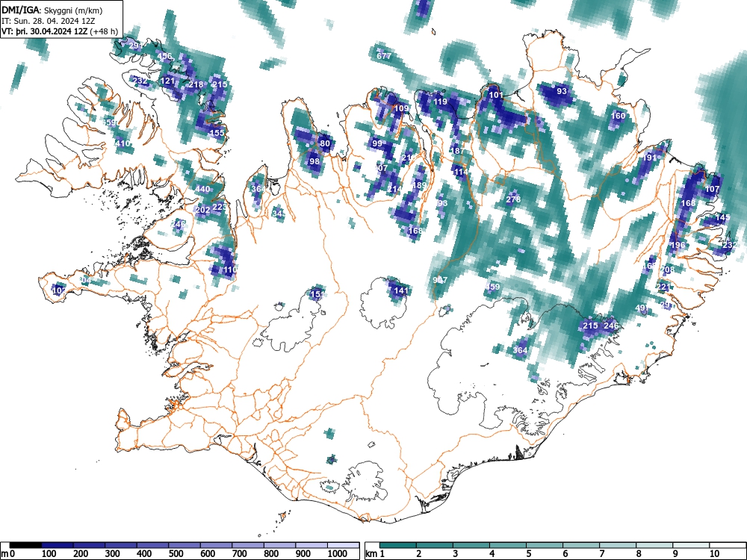Click the 119 value label
This screenshot has height=560, width=747.
pyautogui.click(x=440, y=102)
